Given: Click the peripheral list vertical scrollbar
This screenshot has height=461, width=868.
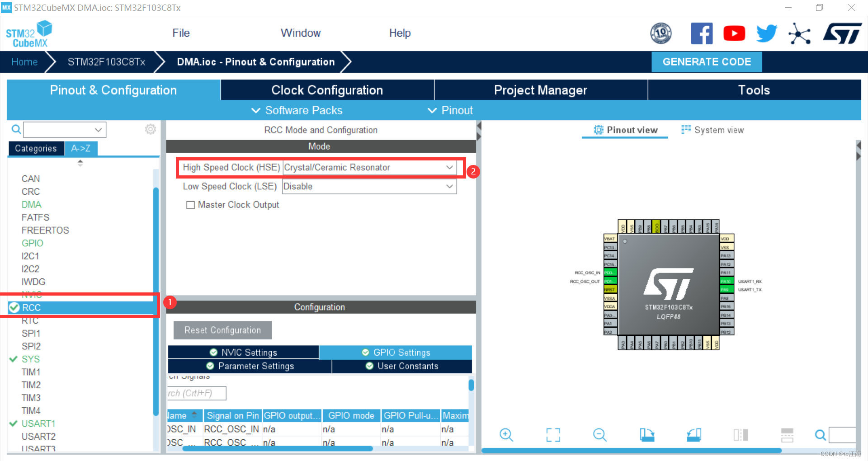Looking at the screenshot, I should pos(156,301).
